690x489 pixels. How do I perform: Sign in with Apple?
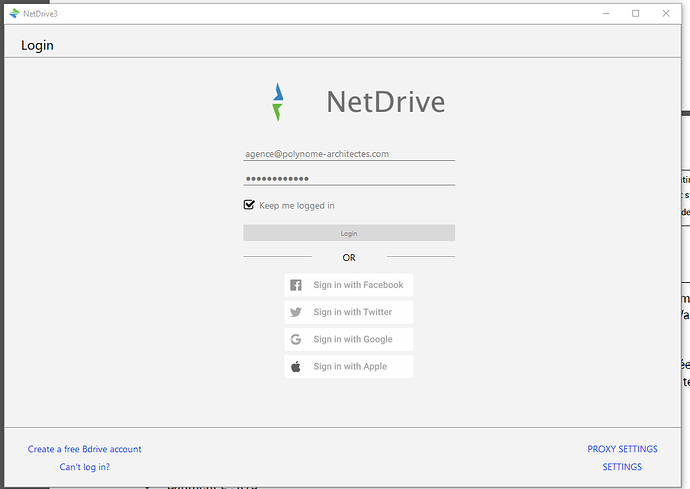click(x=349, y=367)
